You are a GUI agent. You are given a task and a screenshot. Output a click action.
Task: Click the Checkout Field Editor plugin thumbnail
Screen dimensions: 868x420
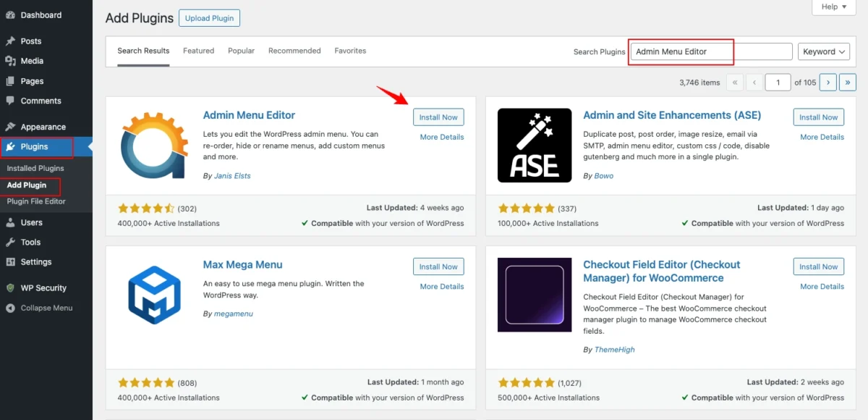pyautogui.click(x=535, y=295)
